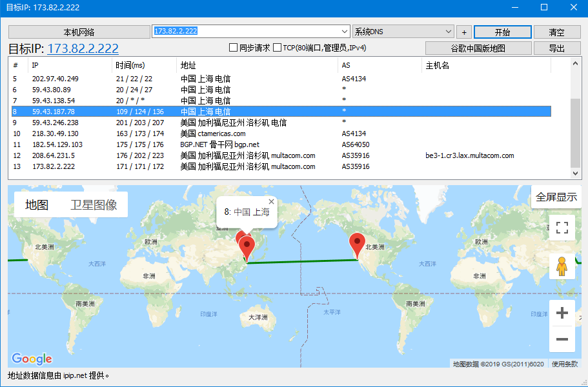This screenshot has height=387, width=588.
Task: Zoom out the map with minus icon
Action: 562,339
